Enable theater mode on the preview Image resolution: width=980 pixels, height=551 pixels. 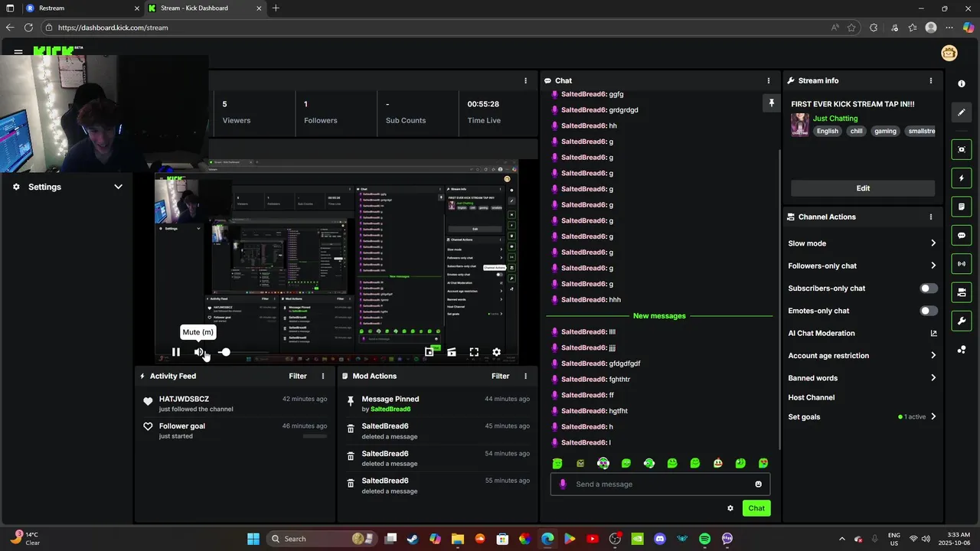tap(452, 352)
